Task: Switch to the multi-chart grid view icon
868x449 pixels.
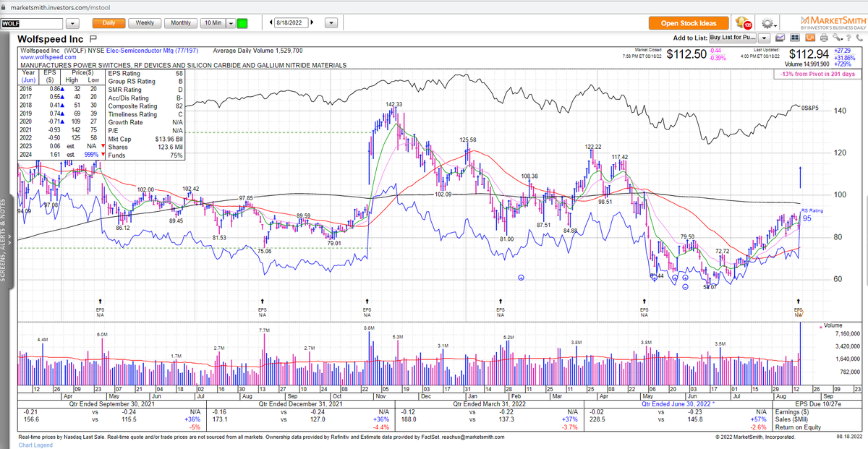Action: click(795, 38)
